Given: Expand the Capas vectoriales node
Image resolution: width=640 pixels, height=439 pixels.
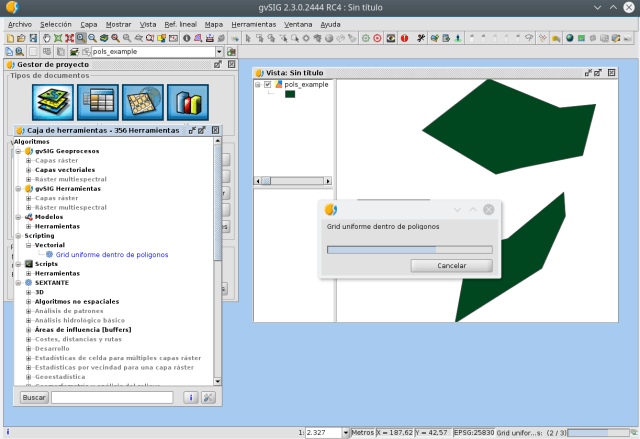Looking at the screenshot, I should 29,170.
